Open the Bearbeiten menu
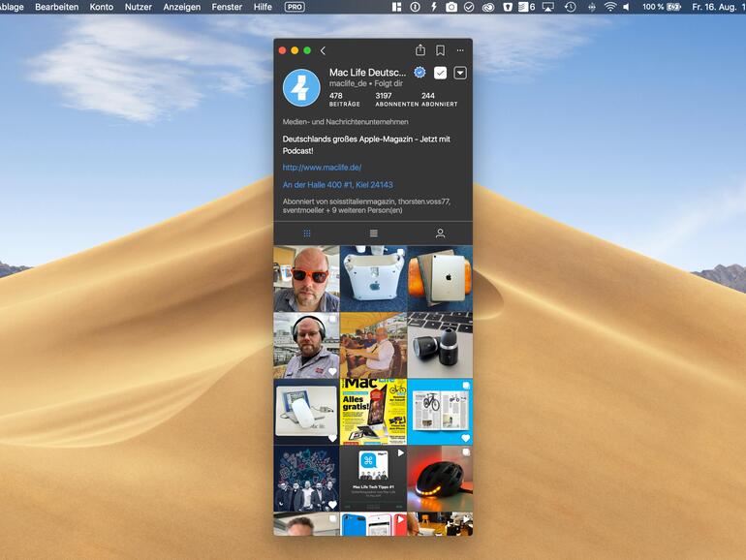 coord(56,7)
